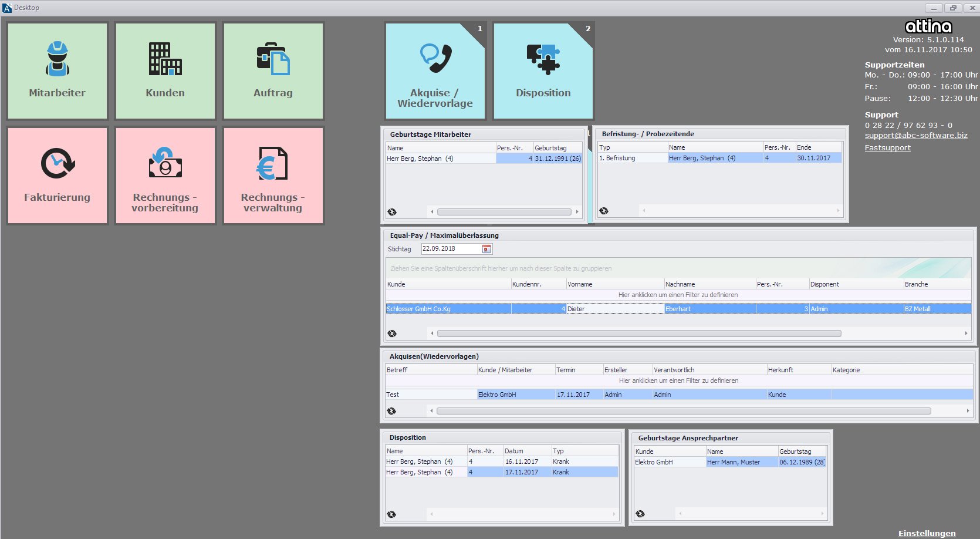Click the Akquisen filter definition row
The image size is (980, 539).
[x=678, y=380]
